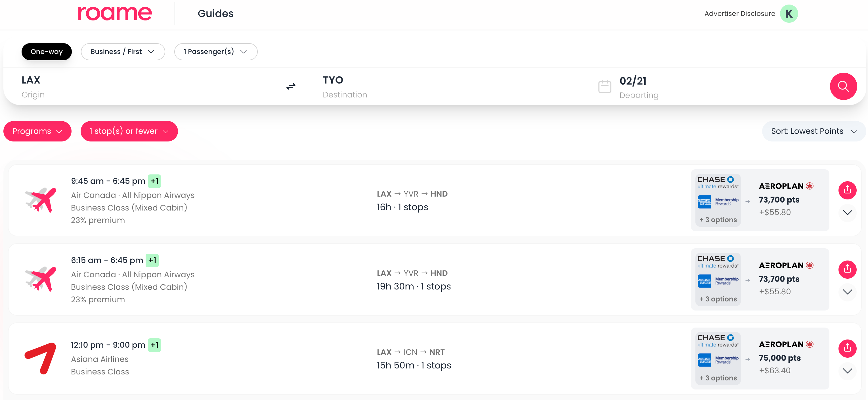Click the +1 day badge on the 12:10 pm flight
The height and width of the screenshot is (400, 868).
coord(154,345)
